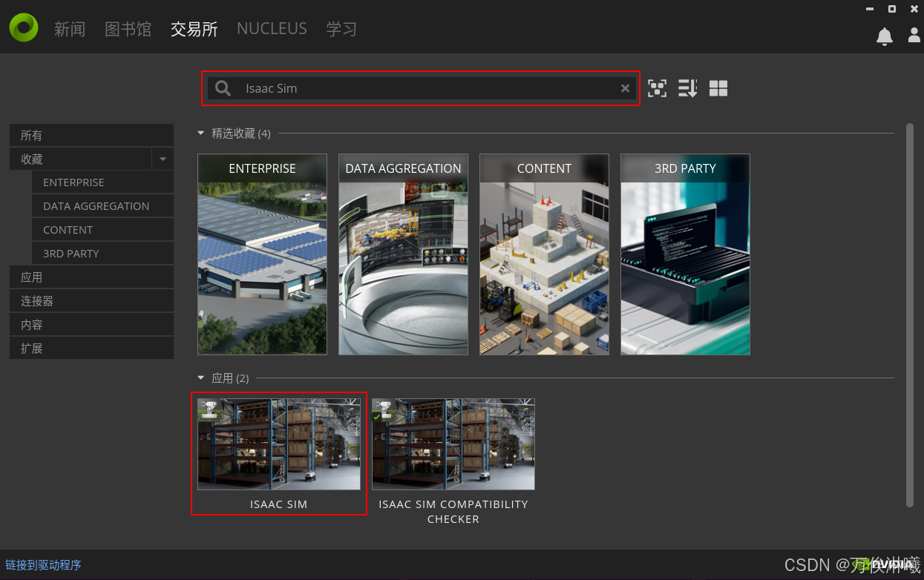The height and width of the screenshot is (580, 924).
Task: Click the 链接到驱动程序 link
Action: point(43,565)
